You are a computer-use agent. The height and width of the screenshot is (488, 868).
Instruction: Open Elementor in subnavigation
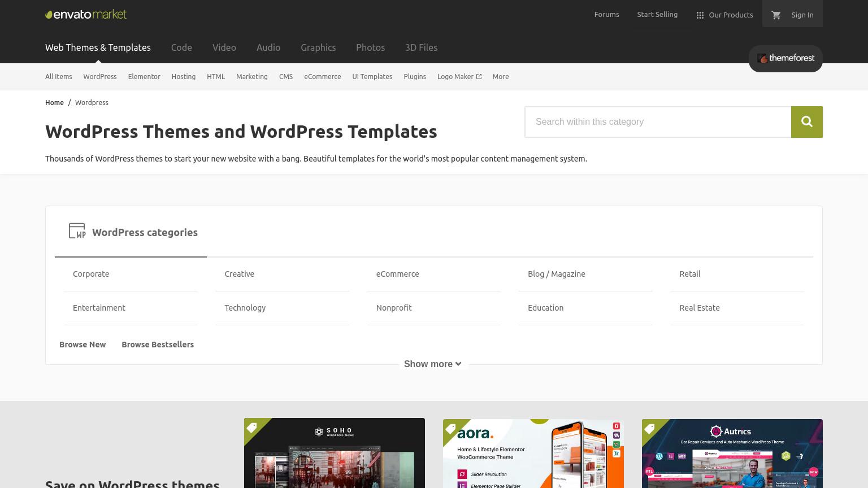tap(144, 77)
